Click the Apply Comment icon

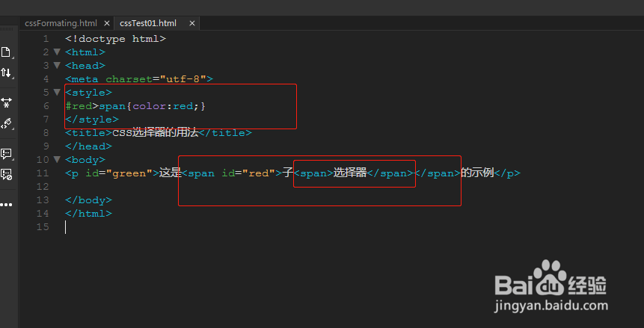click(x=6, y=154)
